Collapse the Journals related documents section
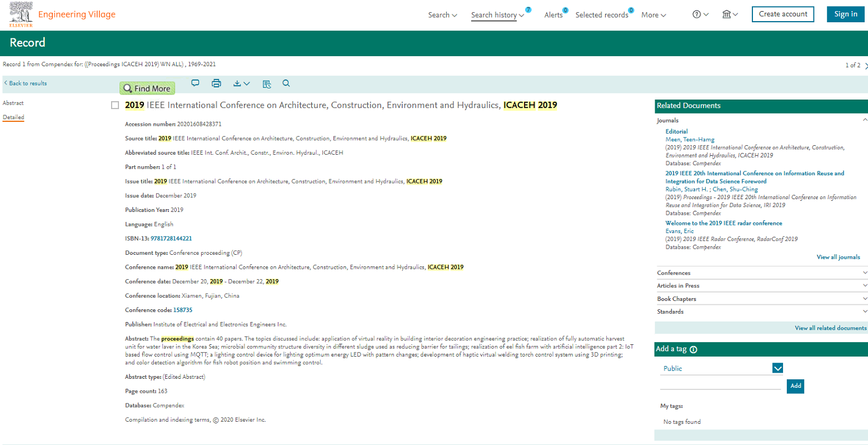This screenshot has height=445, width=868. (865, 120)
